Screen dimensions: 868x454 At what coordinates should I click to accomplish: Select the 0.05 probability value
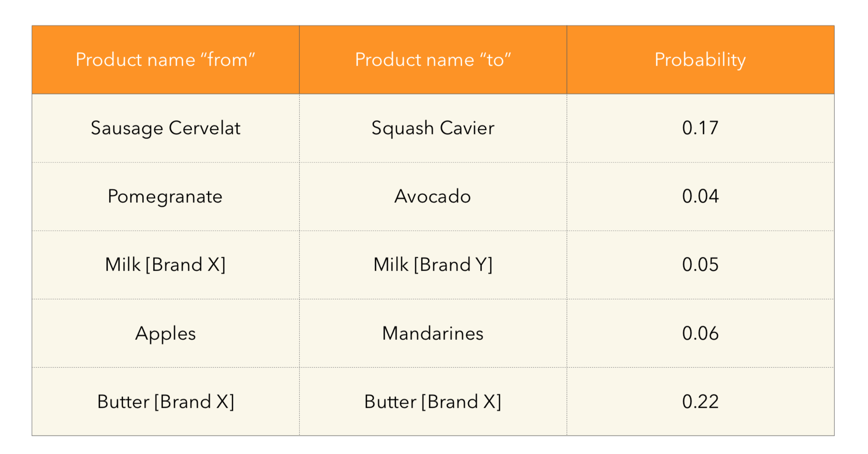700,265
